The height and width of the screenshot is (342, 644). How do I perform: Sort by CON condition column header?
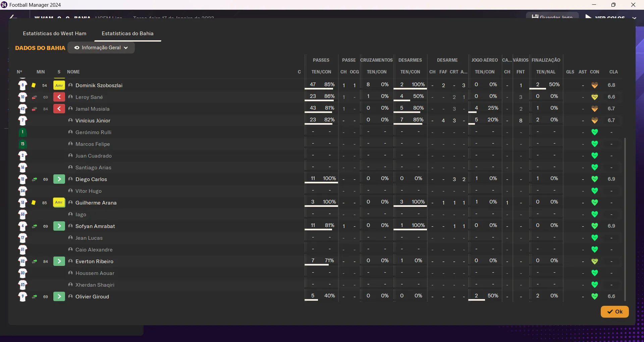click(595, 72)
